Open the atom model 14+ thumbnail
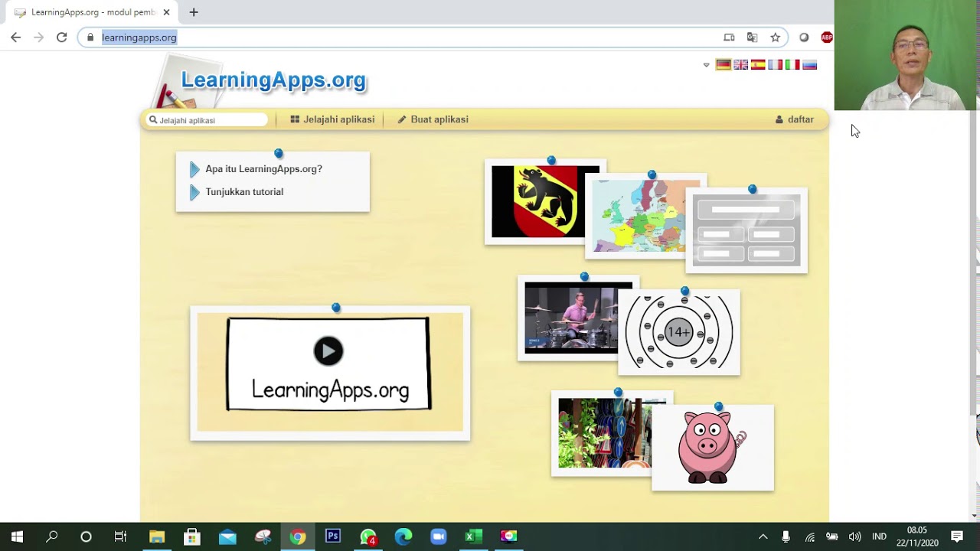Image resolution: width=980 pixels, height=551 pixels. point(679,332)
